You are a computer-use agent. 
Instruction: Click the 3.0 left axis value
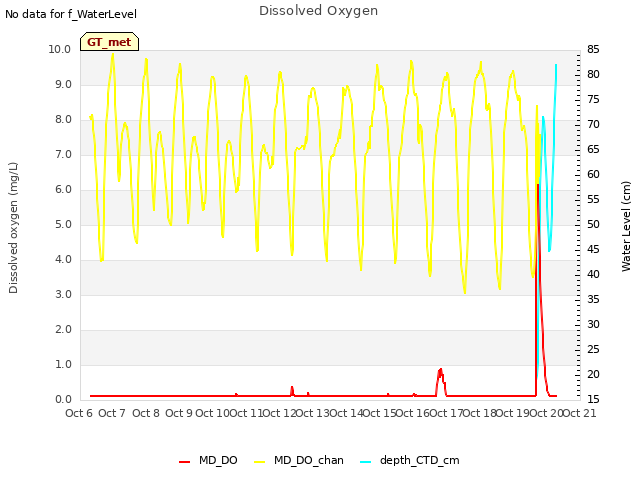63,294
